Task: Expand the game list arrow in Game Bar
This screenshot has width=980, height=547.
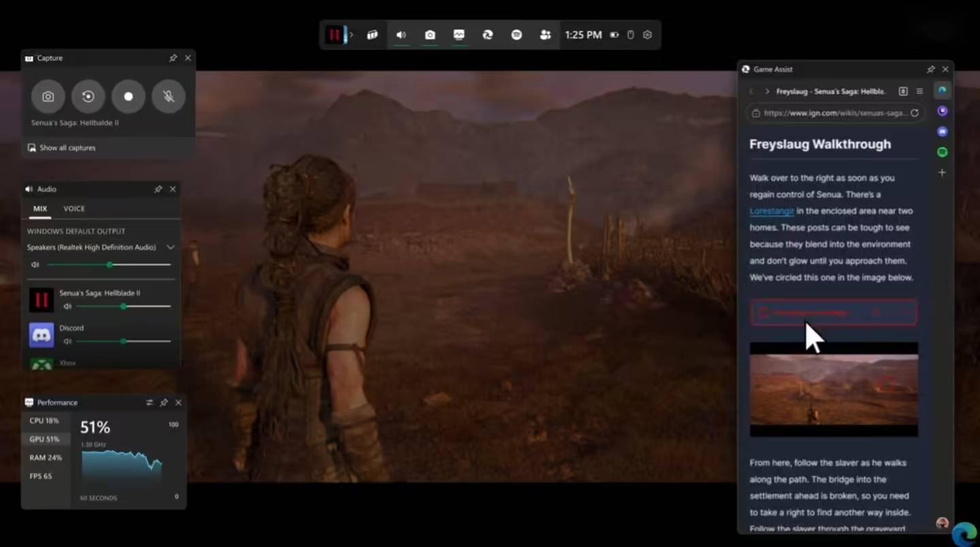Action: tap(352, 35)
